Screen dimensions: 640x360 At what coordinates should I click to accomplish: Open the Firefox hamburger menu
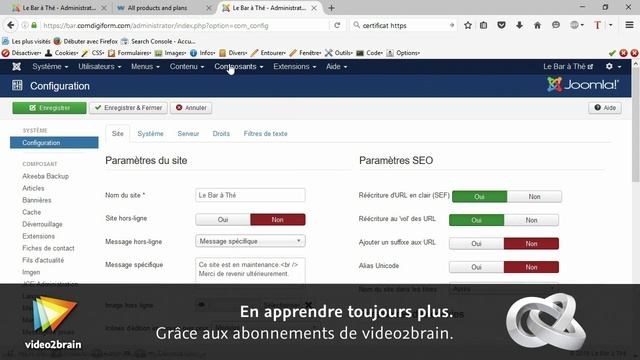coord(629,25)
